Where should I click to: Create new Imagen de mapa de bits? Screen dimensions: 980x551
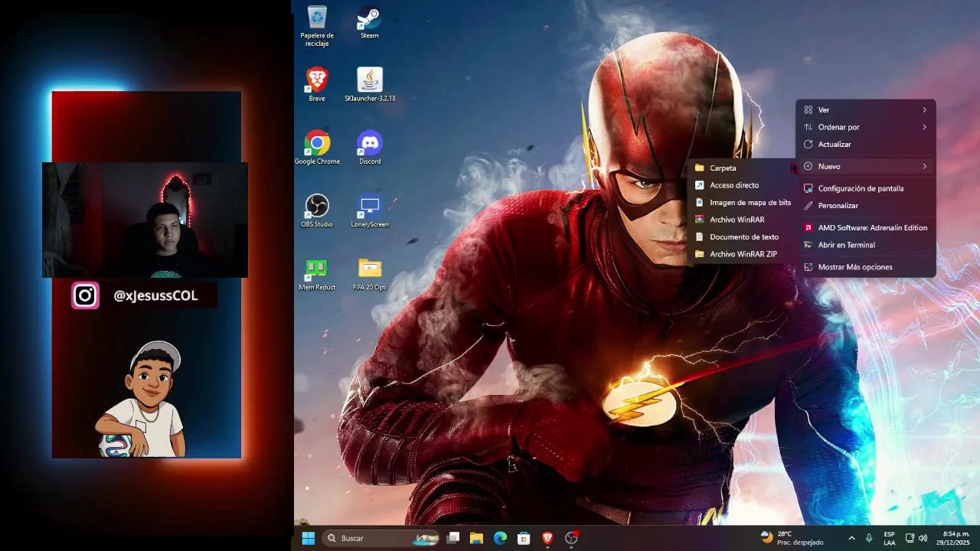tap(741, 203)
